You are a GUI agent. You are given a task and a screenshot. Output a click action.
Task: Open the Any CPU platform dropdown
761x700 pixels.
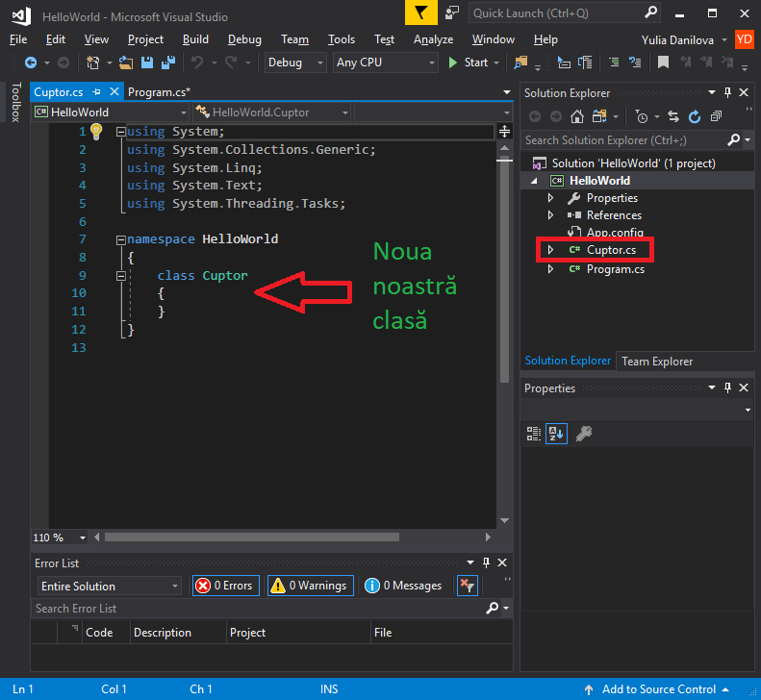pos(385,62)
